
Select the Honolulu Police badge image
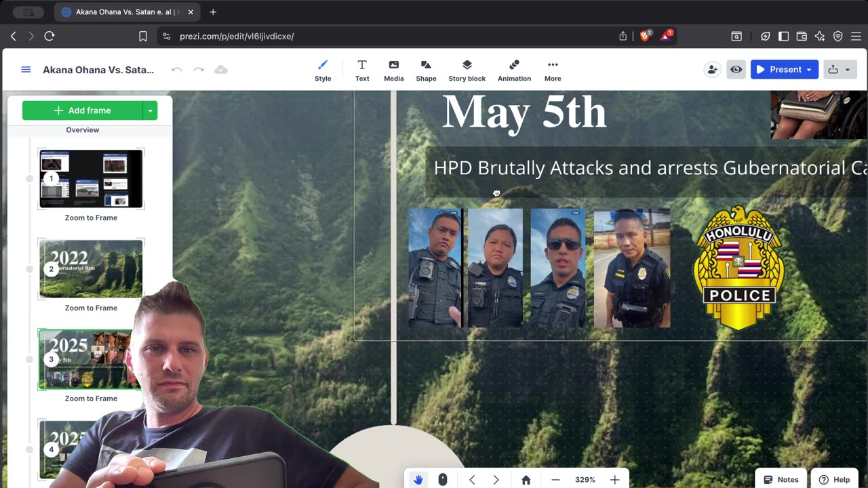738,268
